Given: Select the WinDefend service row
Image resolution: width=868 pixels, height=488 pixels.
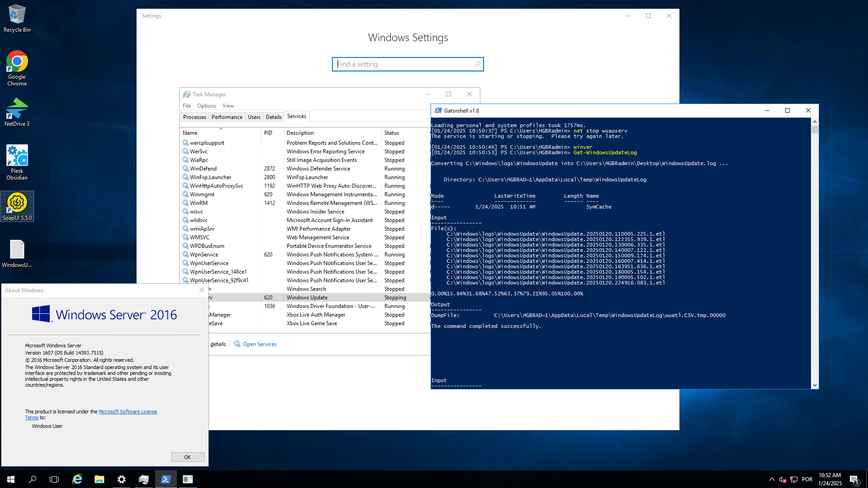Looking at the screenshot, I should pyautogui.click(x=305, y=169).
